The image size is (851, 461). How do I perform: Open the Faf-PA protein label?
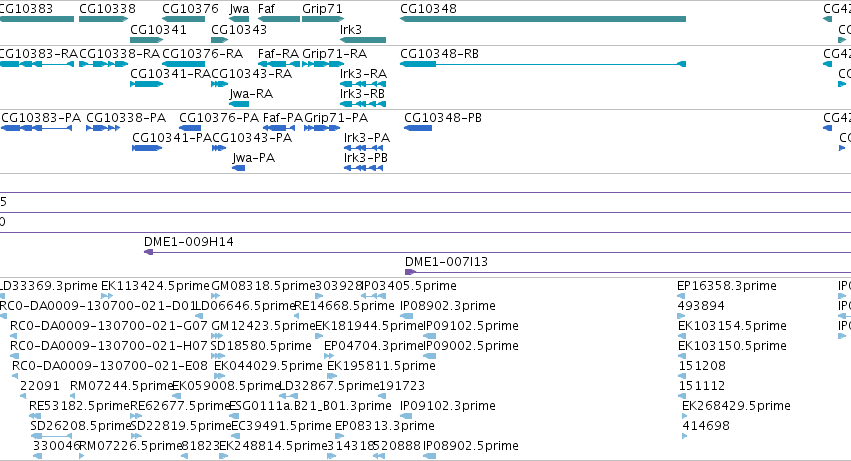tap(283, 118)
